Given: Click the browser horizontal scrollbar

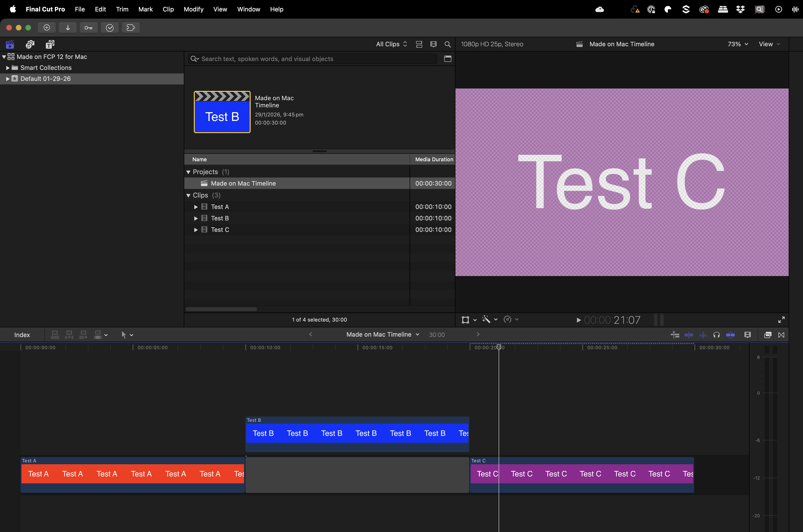Looking at the screenshot, I should [221, 309].
